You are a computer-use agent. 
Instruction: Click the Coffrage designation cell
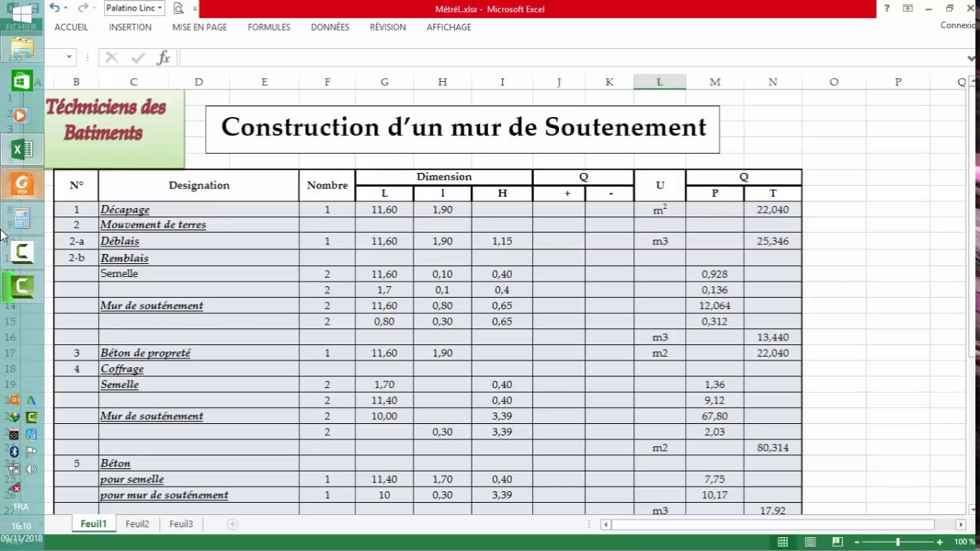[199, 369]
